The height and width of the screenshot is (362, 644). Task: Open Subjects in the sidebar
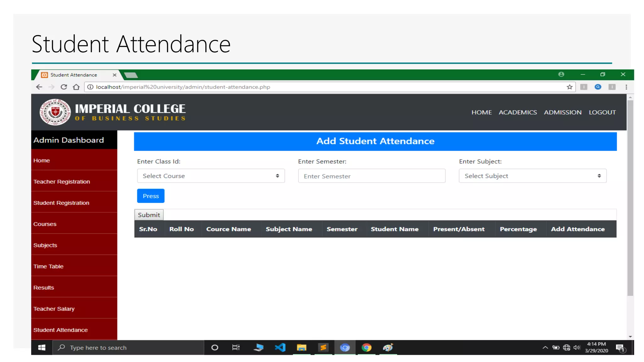coord(74,245)
